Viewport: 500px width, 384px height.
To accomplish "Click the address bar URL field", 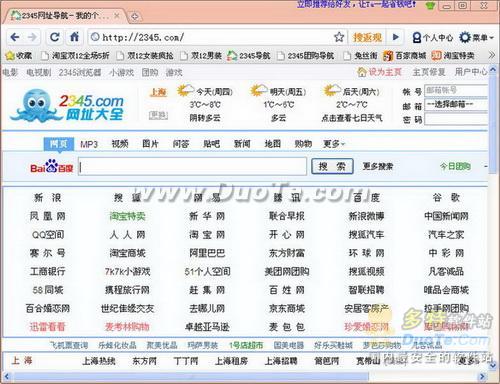I will tap(212, 37).
